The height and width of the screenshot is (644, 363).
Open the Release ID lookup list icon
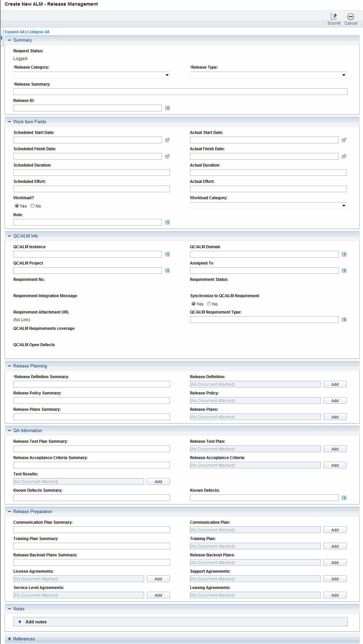pyautogui.click(x=167, y=108)
